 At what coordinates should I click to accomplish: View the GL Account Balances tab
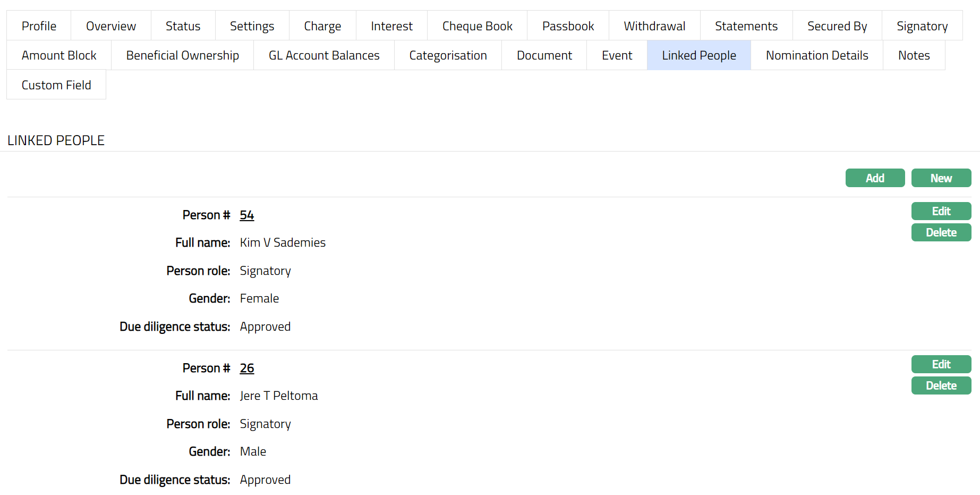(324, 55)
